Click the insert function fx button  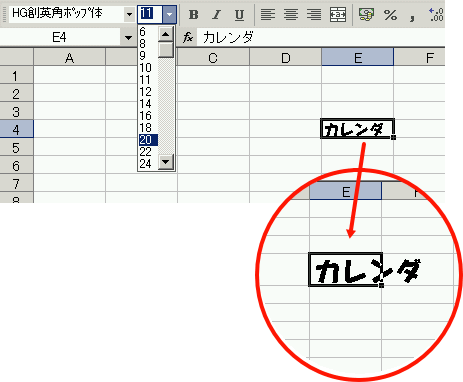pos(188,38)
